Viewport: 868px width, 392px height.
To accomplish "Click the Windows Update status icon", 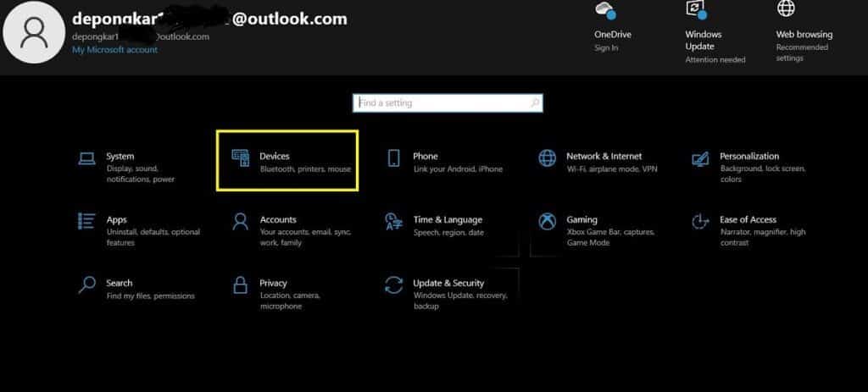I will (697, 9).
